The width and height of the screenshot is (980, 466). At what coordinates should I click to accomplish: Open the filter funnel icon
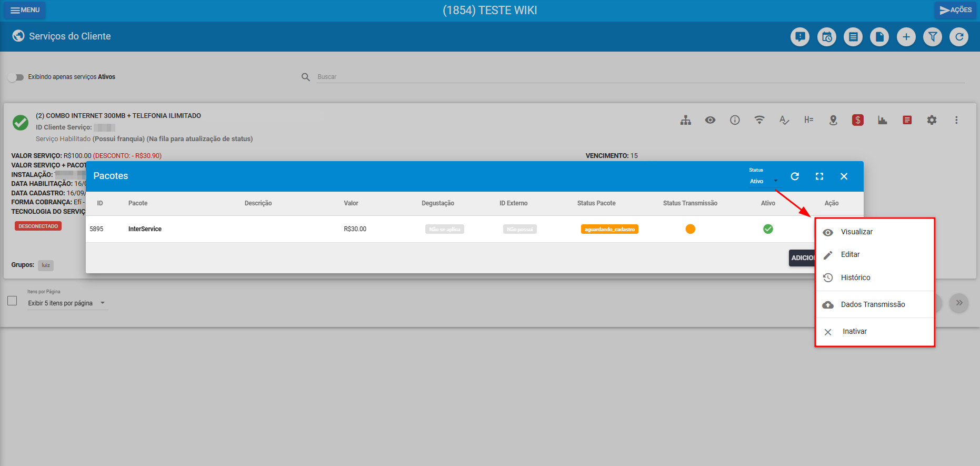[933, 37]
